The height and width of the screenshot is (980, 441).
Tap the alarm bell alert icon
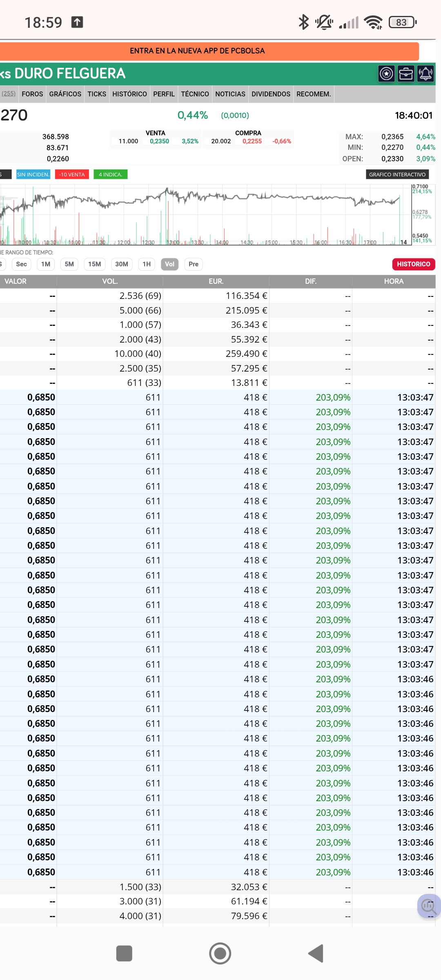(x=425, y=74)
